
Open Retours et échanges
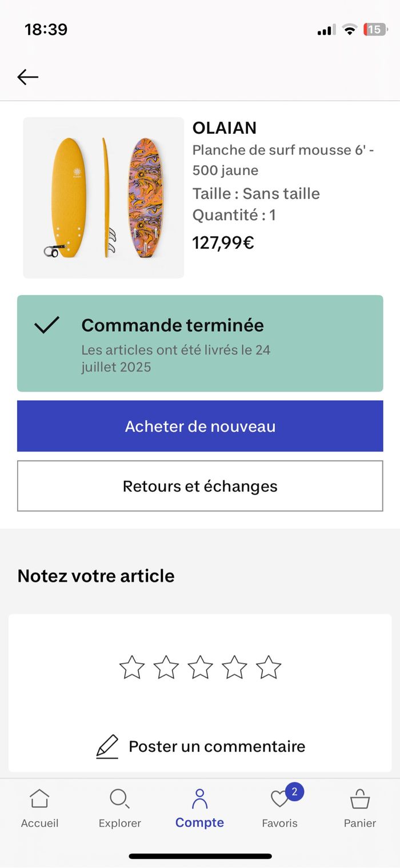pyautogui.click(x=200, y=486)
